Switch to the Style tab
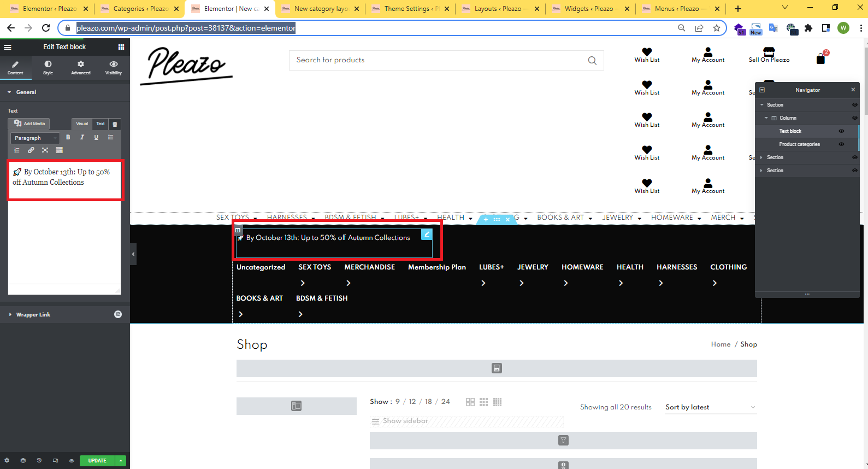 tap(48, 67)
